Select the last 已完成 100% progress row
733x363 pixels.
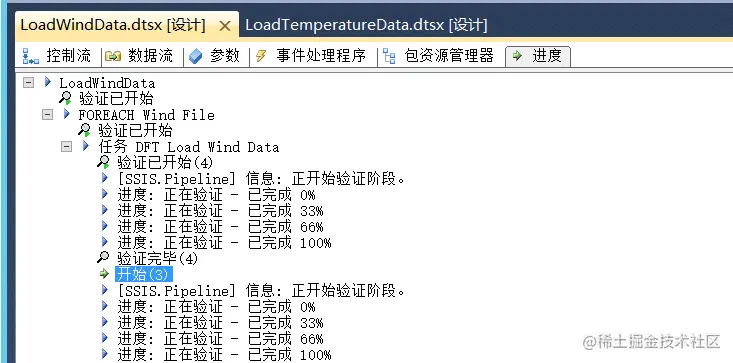224,355
